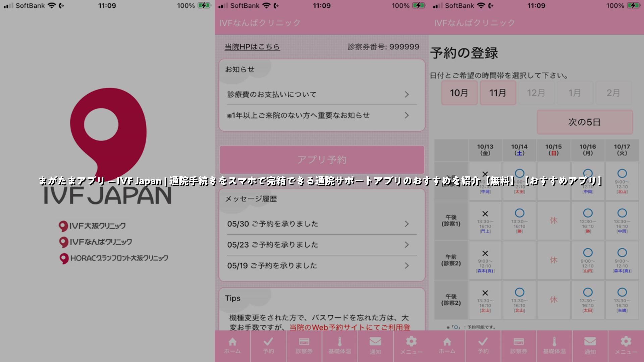This screenshot has height=362, width=644.
Task: Tap 診察券番号: 999999 text
Action: [383, 47]
